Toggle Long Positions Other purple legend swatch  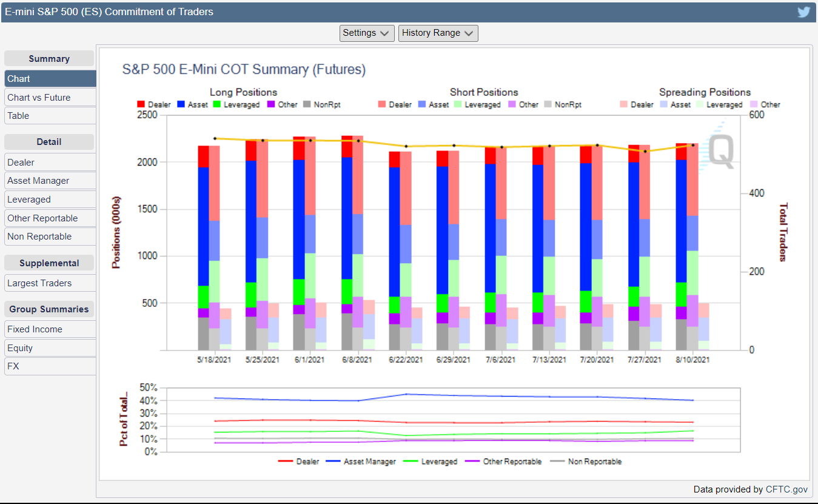(x=270, y=104)
